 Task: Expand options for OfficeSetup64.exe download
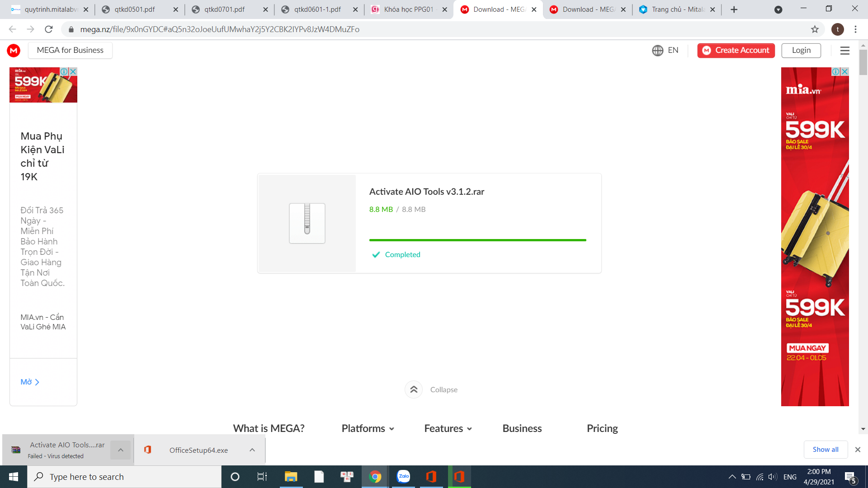tap(252, 450)
